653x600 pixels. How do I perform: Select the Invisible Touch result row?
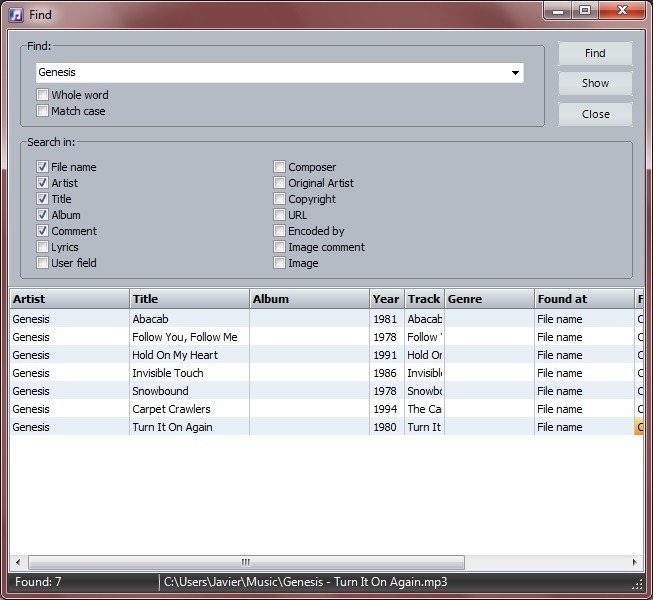(x=326, y=373)
